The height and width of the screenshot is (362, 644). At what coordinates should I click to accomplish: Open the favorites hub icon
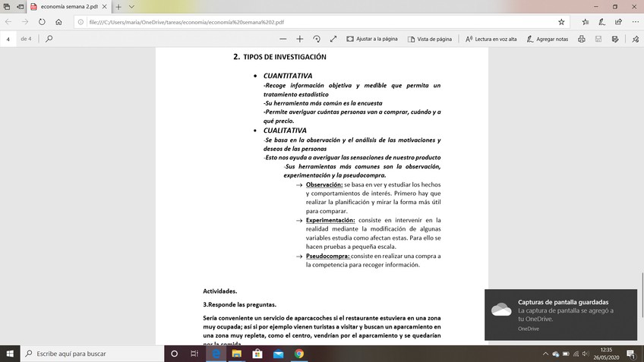point(586,22)
